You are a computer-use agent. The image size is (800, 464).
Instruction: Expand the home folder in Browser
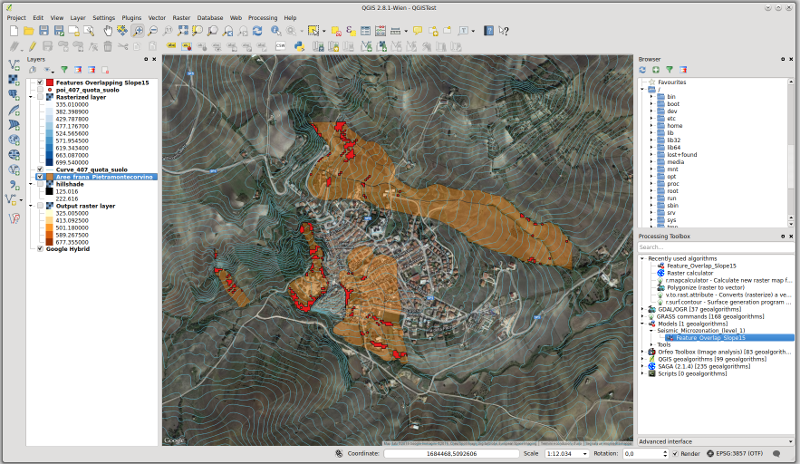pyautogui.click(x=651, y=125)
